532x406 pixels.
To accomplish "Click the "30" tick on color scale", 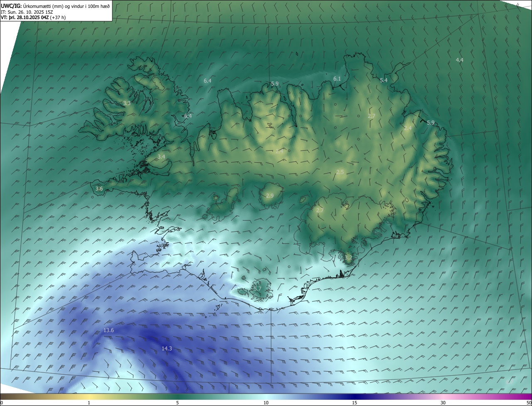I will click(x=443, y=403).
